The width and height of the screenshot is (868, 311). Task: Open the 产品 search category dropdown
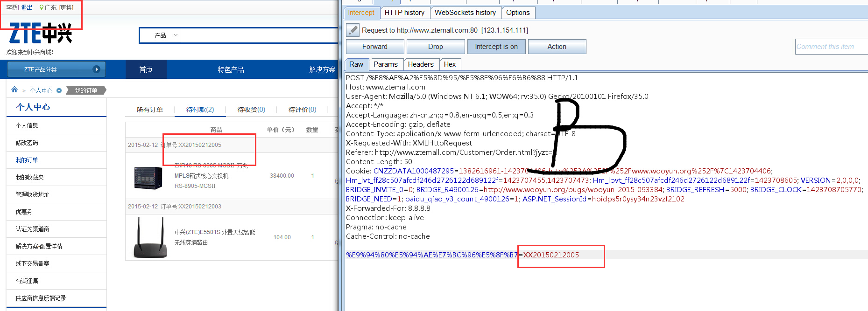point(166,35)
